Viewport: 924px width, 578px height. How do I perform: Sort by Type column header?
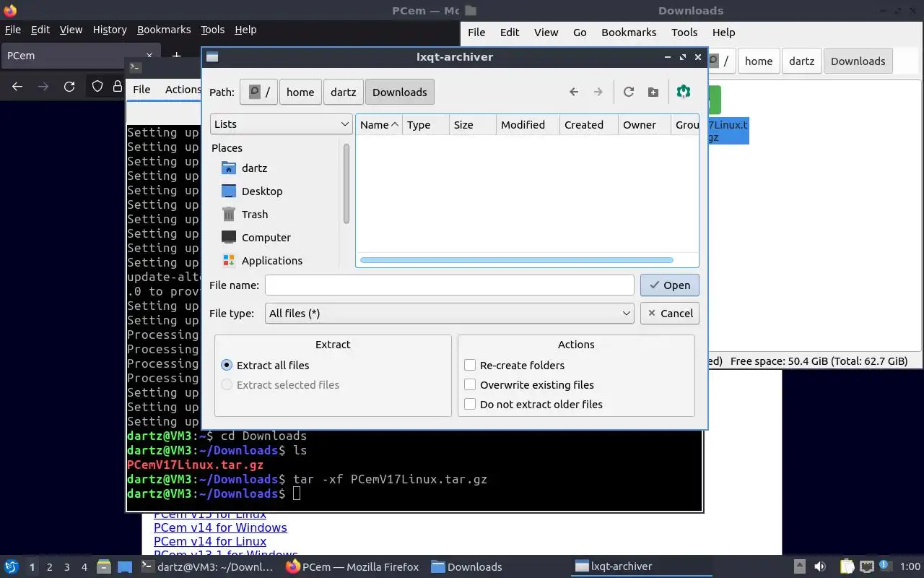pos(426,125)
